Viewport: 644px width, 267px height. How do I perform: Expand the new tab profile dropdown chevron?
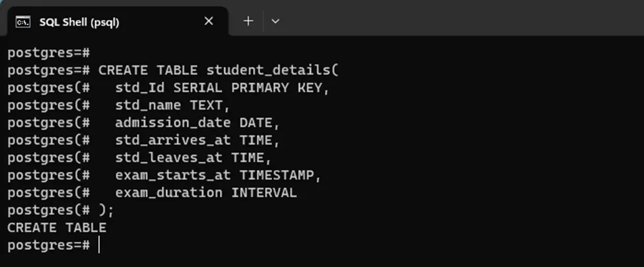click(275, 21)
